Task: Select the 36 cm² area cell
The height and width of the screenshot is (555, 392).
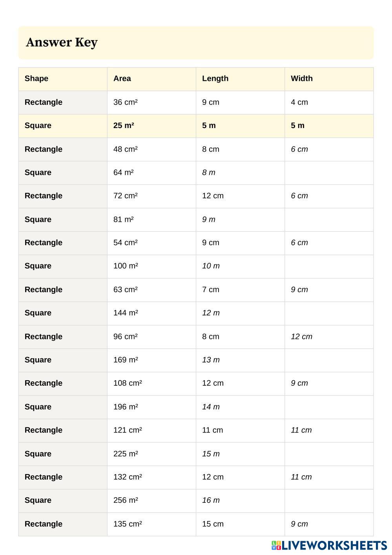Action: coord(126,102)
